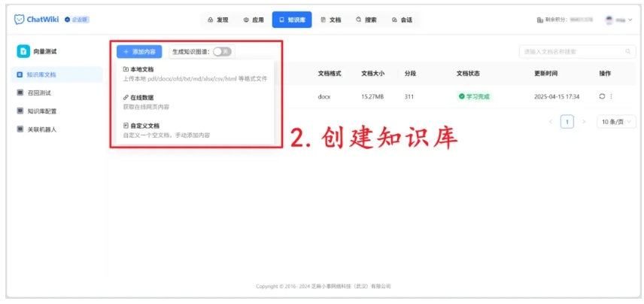Click the 向量测试 knowledge base icon
This screenshot has height=304, width=644.
[23, 51]
